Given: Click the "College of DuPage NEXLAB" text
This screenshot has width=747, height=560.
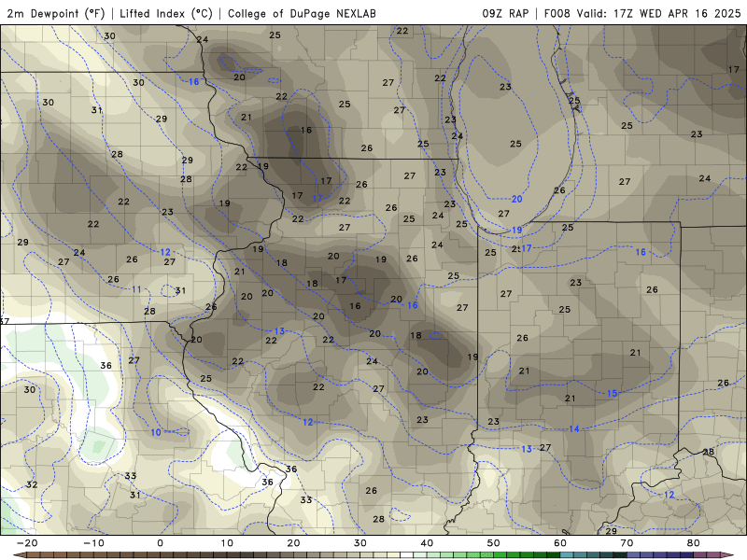Looking at the screenshot, I should tap(302, 13).
